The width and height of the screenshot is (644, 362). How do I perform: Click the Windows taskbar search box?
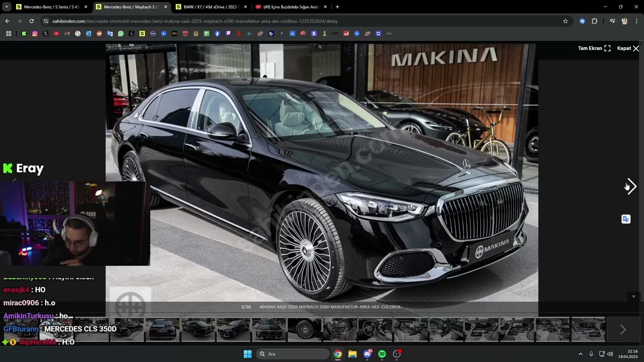pyautogui.click(x=292, y=354)
